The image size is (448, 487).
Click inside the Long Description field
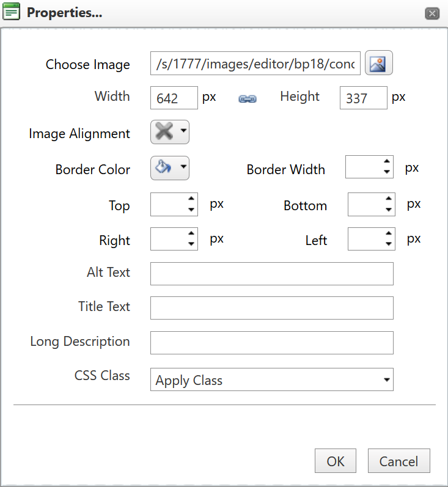[272, 343]
